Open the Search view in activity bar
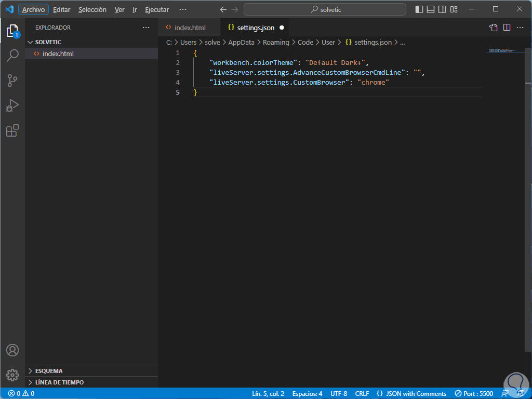Viewport: 532px width, 399px height. pos(12,56)
